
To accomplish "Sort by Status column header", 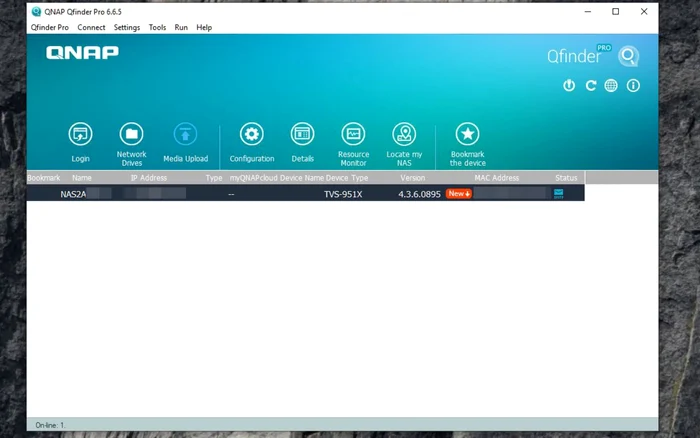I will [566, 178].
